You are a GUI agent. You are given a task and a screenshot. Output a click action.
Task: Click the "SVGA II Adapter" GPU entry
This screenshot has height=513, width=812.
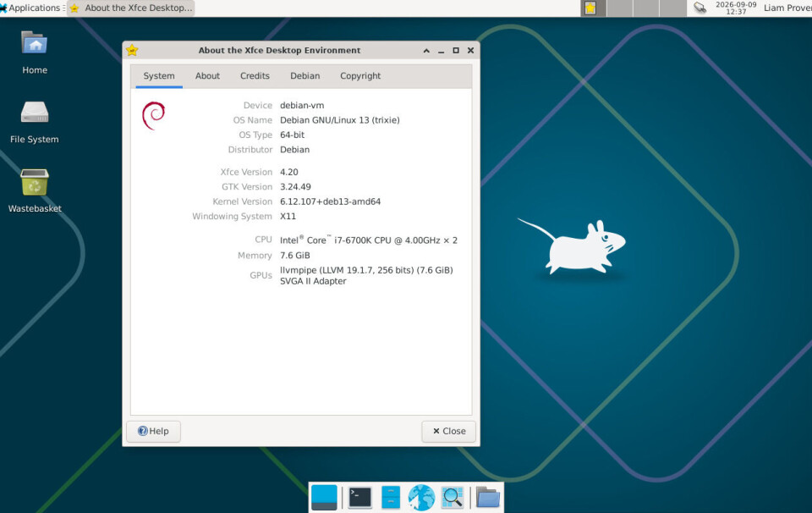tap(313, 281)
